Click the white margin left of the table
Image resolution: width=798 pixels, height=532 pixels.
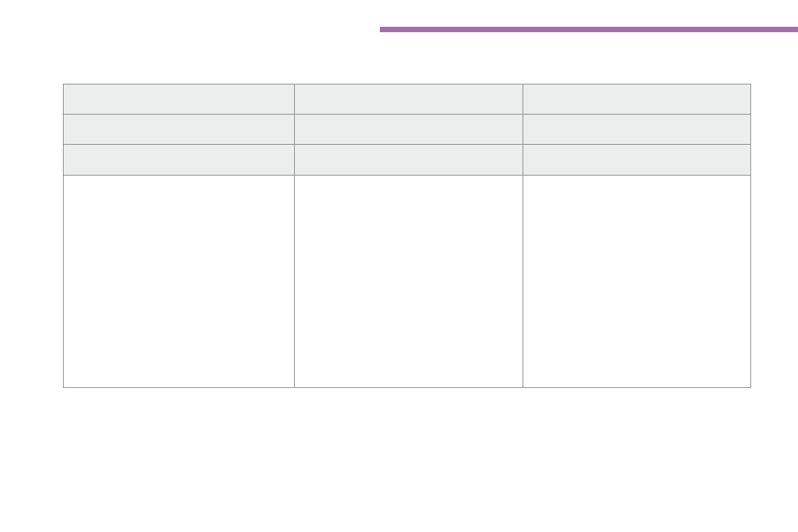tap(31, 235)
